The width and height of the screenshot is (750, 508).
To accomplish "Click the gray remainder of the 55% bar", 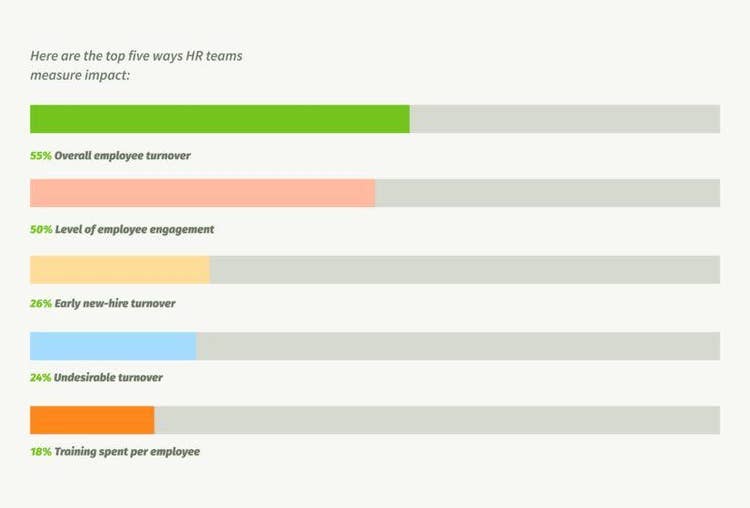I will (x=565, y=119).
